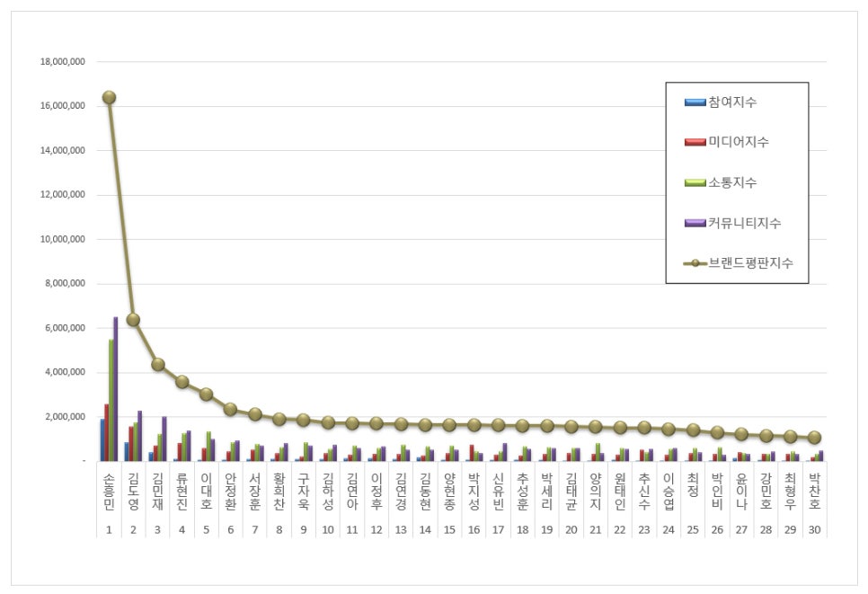868x594 pixels.
Task: Click 김도영's purple community bar
Action: [x=140, y=436]
